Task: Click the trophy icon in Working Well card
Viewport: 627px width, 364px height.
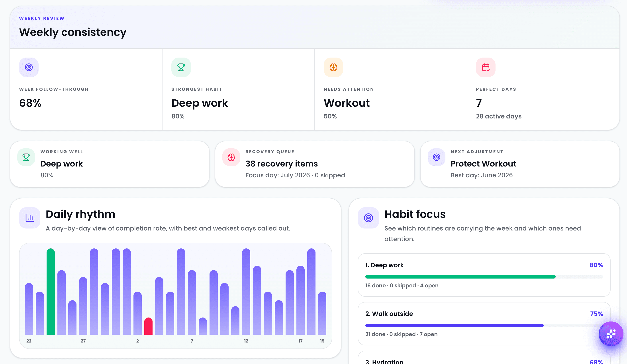Action: click(x=26, y=157)
